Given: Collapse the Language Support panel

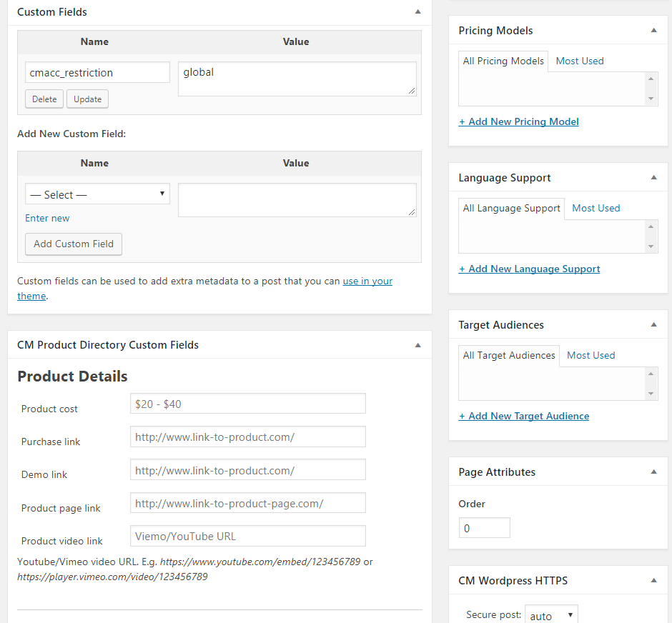Looking at the screenshot, I should click(653, 178).
